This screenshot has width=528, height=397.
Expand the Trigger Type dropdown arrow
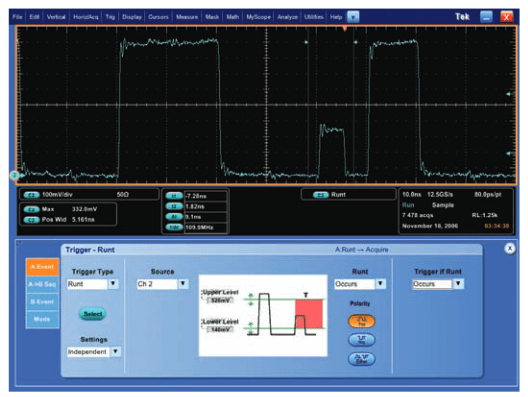(113, 284)
